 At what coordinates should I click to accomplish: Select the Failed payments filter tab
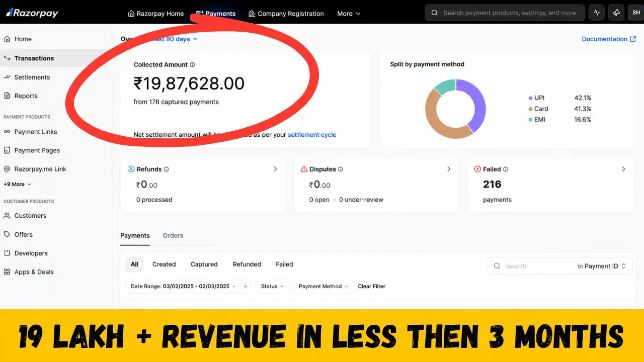point(284,264)
